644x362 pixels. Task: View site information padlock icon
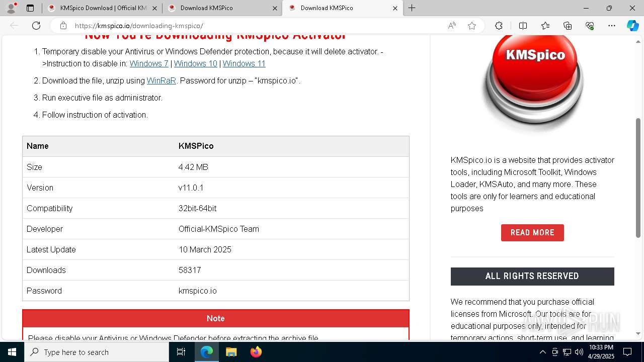pyautogui.click(x=63, y=26)
